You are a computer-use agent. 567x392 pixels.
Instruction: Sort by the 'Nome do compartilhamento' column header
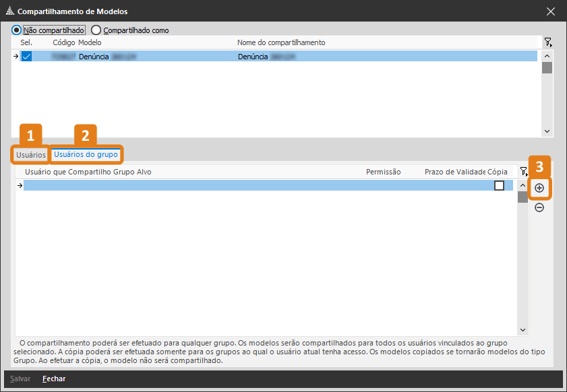[x=281, y=42]
